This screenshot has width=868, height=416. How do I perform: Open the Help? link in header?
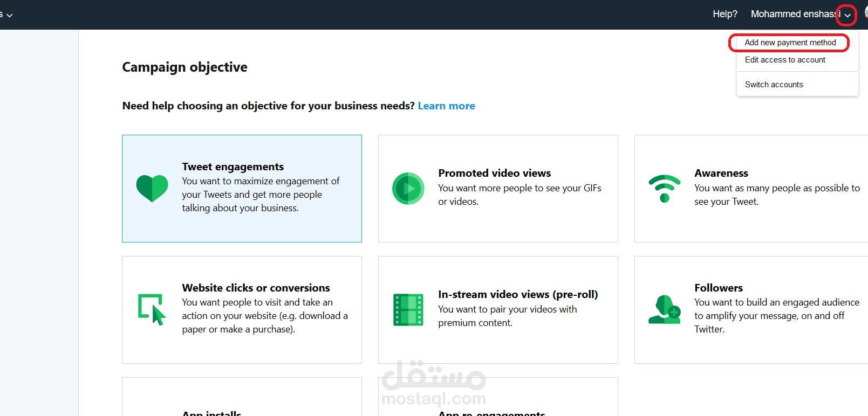[x=725, y=14]
